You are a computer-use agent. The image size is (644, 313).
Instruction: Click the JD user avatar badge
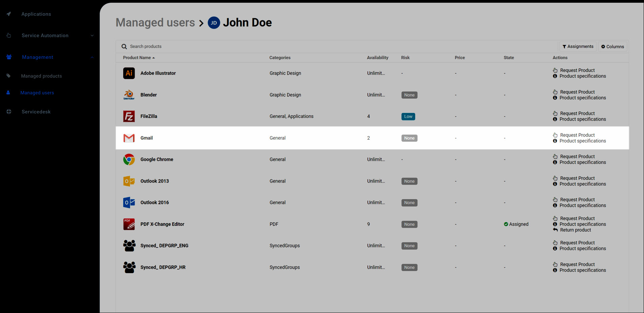pyautogui.click(x=214, y=23)
